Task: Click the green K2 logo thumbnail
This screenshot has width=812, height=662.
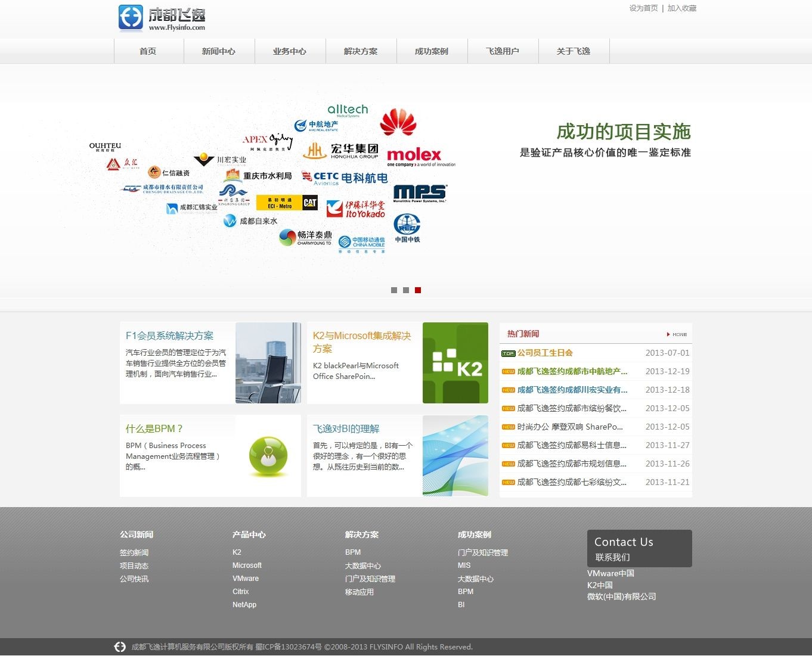Action: [455, 363]
